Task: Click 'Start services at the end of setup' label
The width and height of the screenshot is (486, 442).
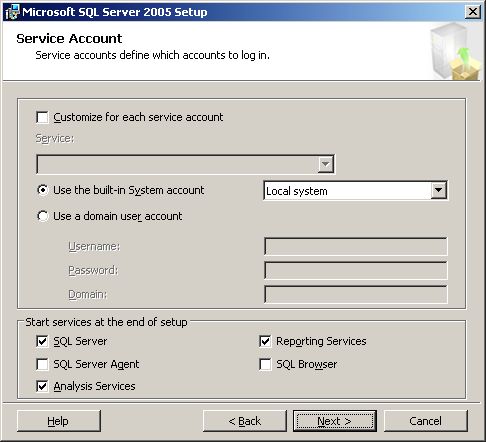Action: [106, 322]
